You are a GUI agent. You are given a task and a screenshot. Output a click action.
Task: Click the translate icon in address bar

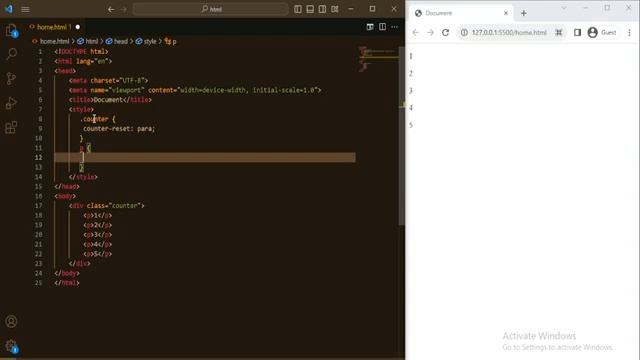pos(559,33)
